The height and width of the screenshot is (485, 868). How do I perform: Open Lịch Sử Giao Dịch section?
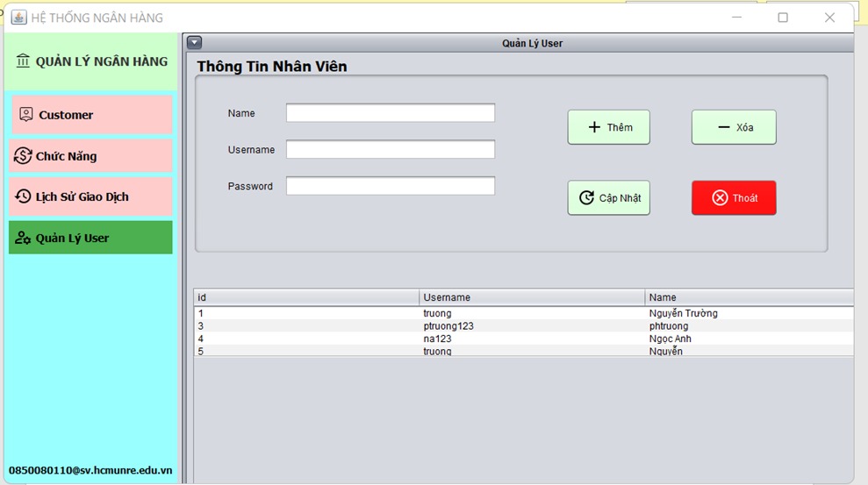pos(90,196)
